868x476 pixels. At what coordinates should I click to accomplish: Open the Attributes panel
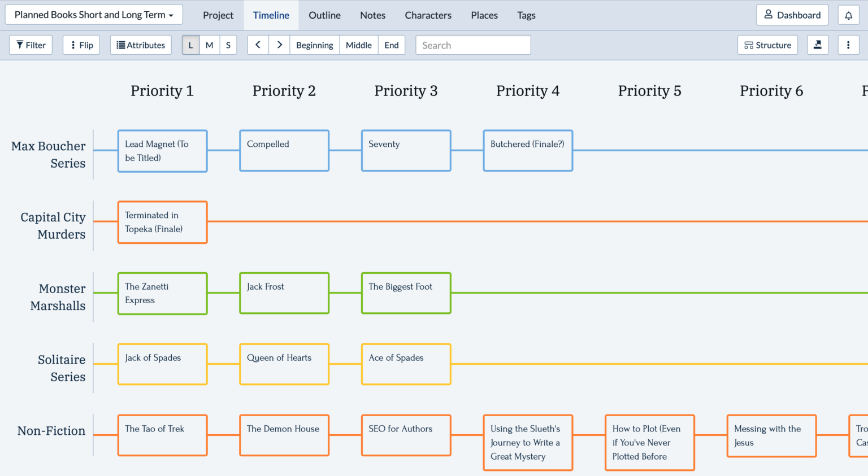[x=140, y=45]
